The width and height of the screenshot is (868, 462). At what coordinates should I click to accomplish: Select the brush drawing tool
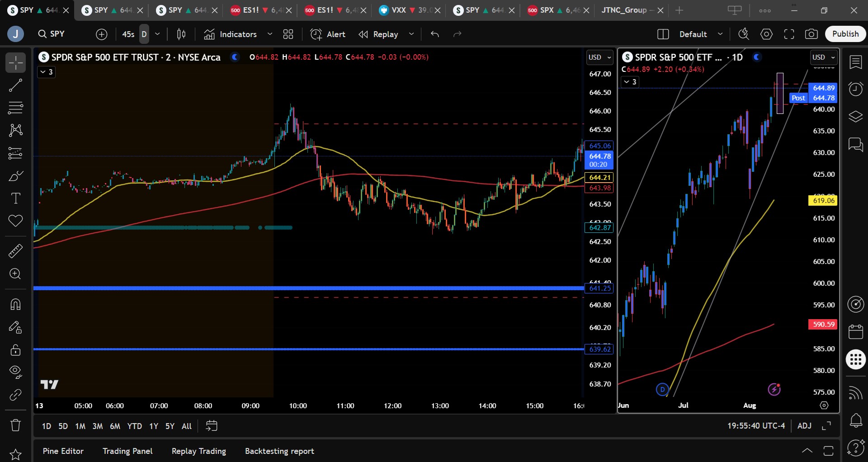[x=15, y=176]
